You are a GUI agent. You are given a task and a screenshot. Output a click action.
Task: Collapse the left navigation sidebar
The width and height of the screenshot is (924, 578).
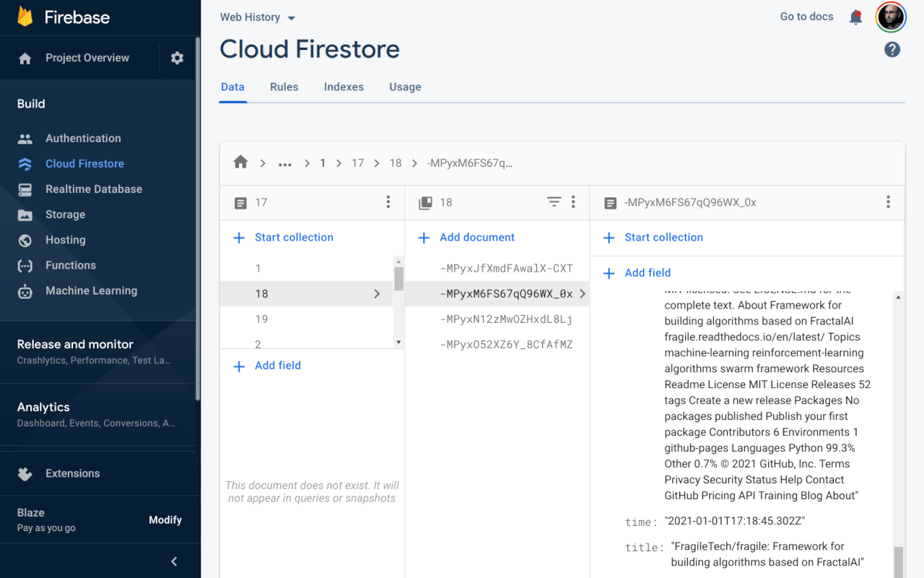coord(173,561)
